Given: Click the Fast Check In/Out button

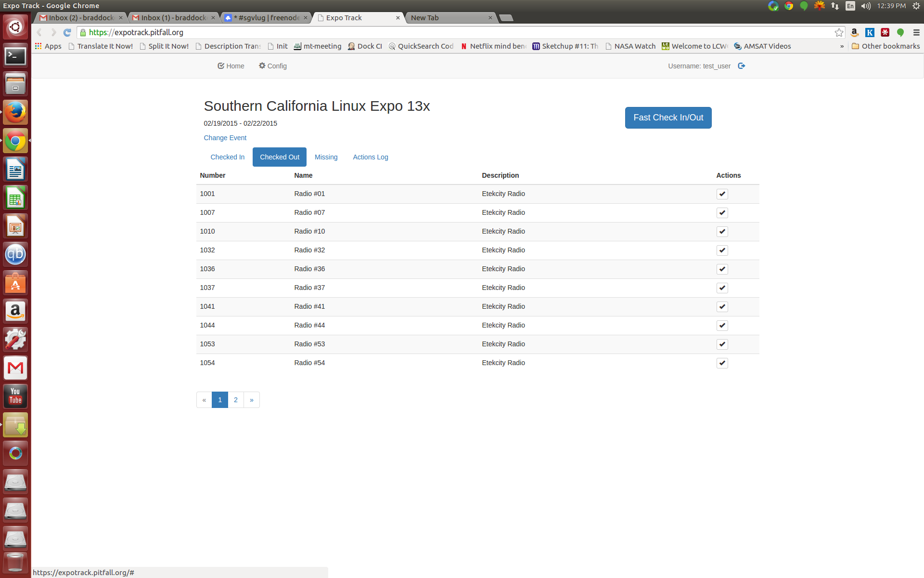Looking at the screenshot, I should 668,118.
